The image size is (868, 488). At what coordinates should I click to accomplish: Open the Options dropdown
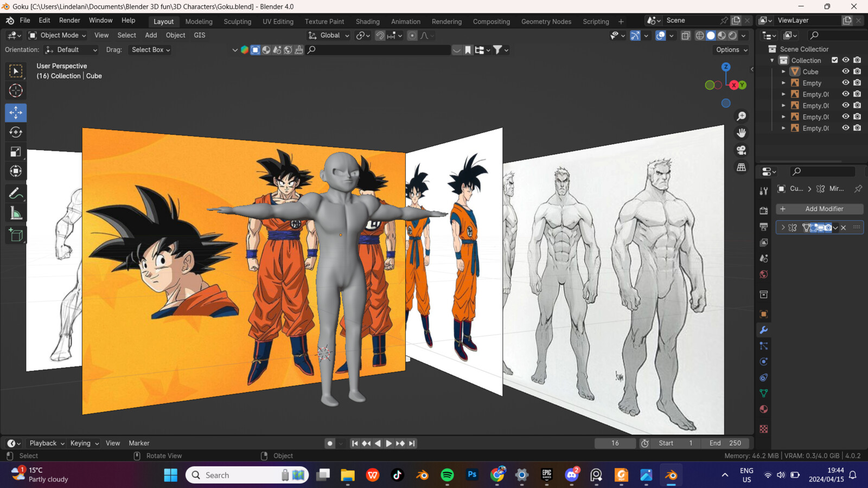click(x=731, y=50)
